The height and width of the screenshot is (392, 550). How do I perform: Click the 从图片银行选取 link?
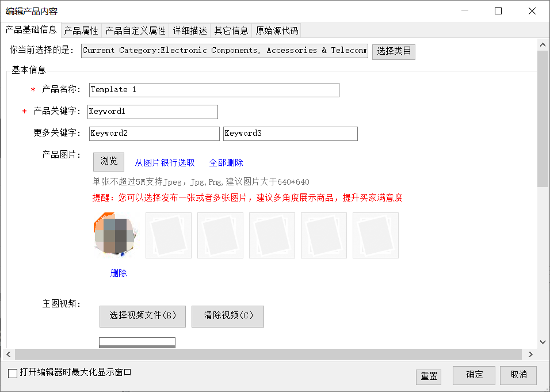[165, 163]
